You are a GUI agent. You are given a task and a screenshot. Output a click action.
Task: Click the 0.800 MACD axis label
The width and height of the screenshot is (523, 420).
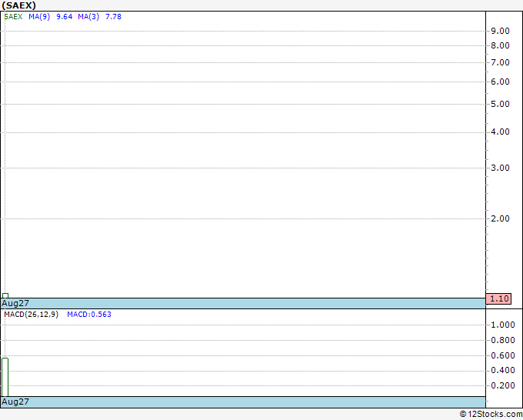(x=503, y=340)
